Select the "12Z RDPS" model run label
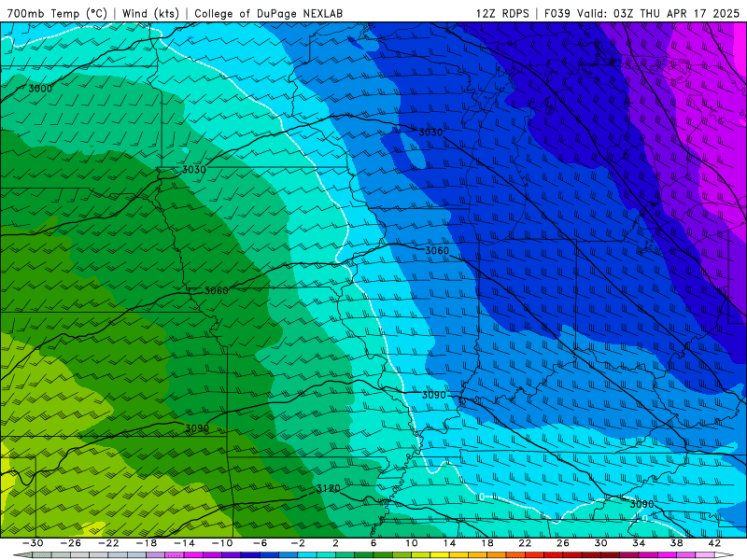 [502, 13]
